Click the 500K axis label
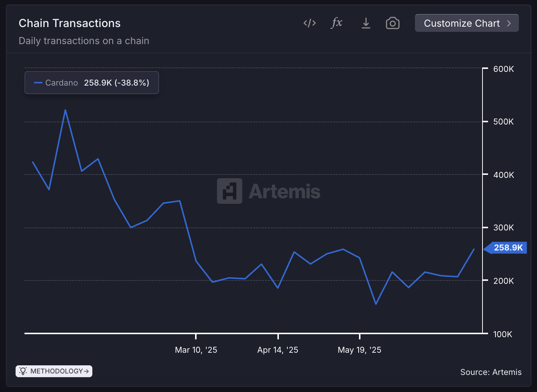The width and height of the screenshot is (537, 392). pos(503,122)
